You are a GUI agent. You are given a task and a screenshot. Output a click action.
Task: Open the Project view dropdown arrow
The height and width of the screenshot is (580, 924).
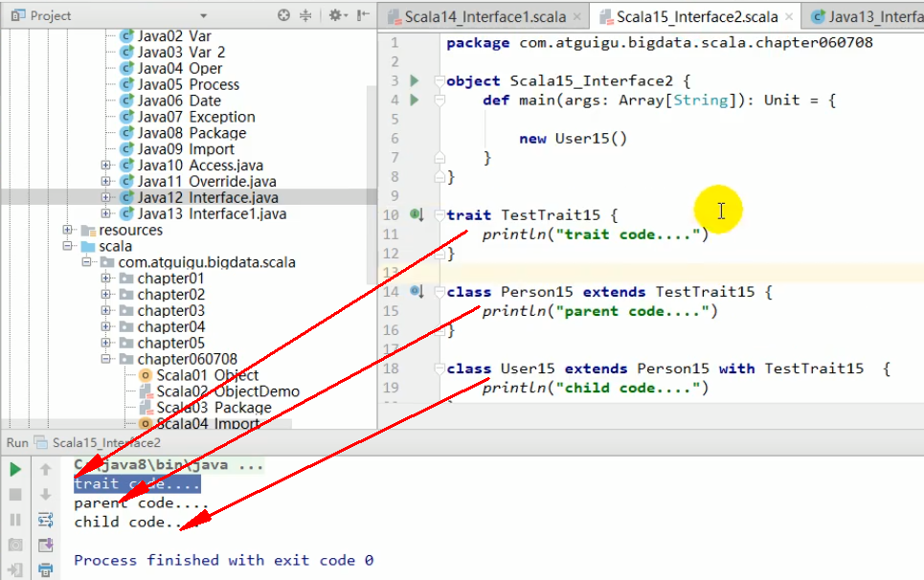pyautogui.click(x=203, y=16)
